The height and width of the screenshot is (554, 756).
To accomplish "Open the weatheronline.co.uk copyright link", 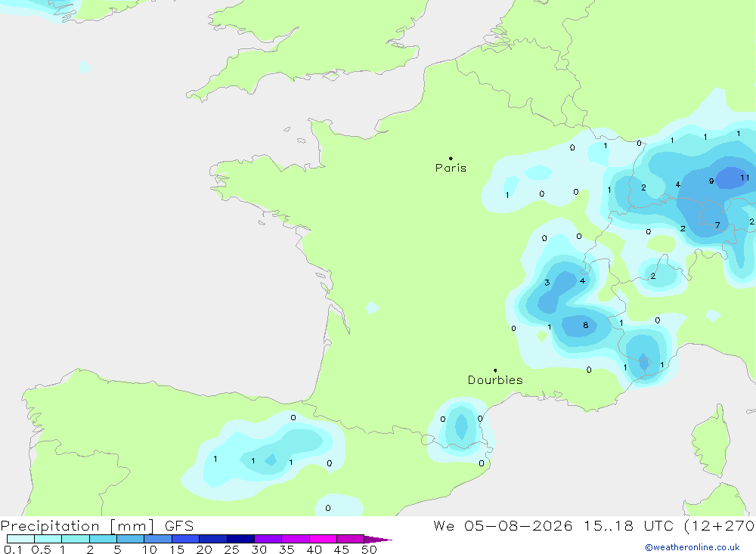I will pyautogui.click(x=692, y=547).
